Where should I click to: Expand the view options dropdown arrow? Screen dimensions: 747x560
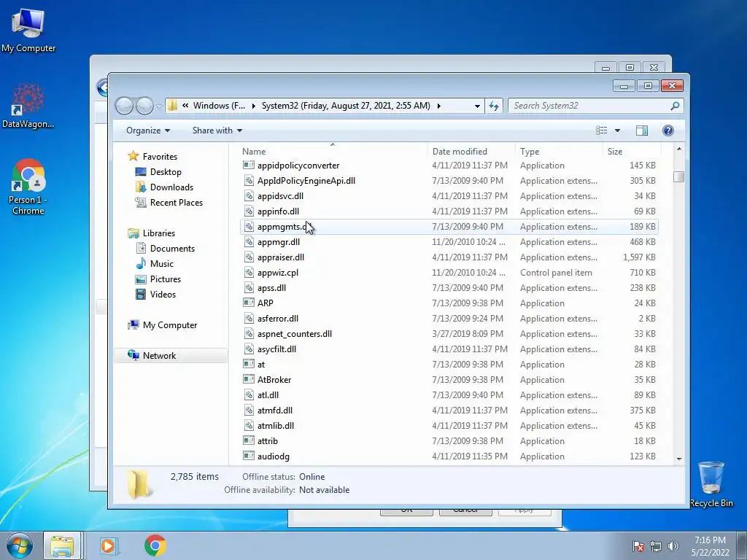[617, 131]
